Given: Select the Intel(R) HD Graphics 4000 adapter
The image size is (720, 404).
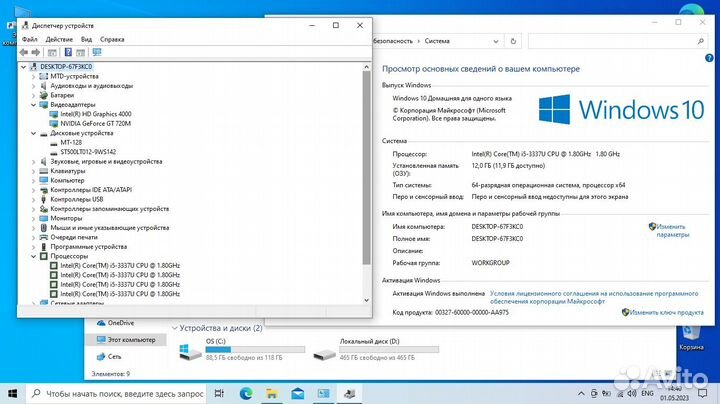Looking at the screenshot, I should 96,114.
